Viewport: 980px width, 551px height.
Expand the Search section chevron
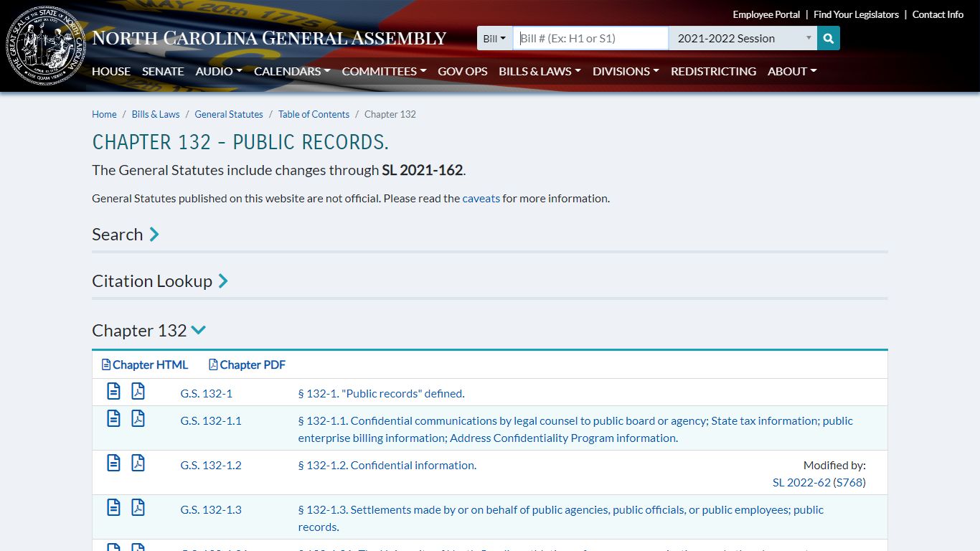click(x=154, y=235)
